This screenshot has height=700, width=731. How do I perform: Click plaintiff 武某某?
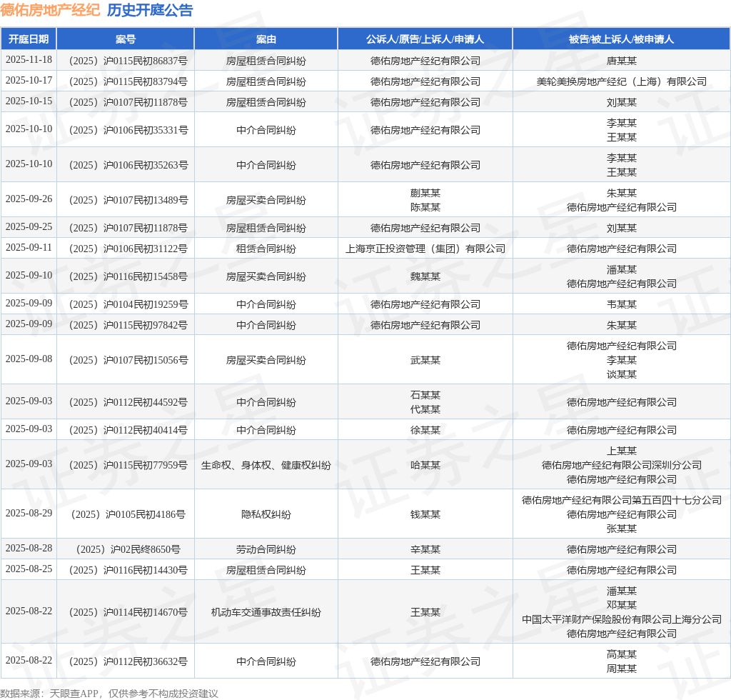(x=425, y=360)
